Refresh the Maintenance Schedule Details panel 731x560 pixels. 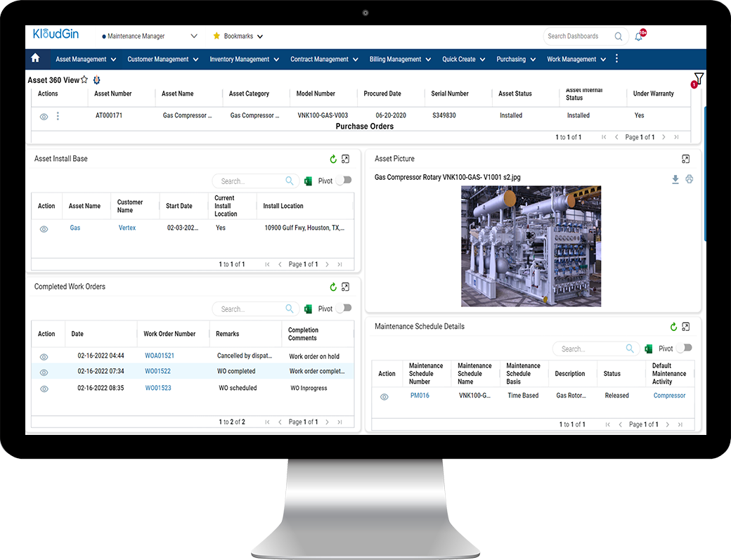pos(673,326)
